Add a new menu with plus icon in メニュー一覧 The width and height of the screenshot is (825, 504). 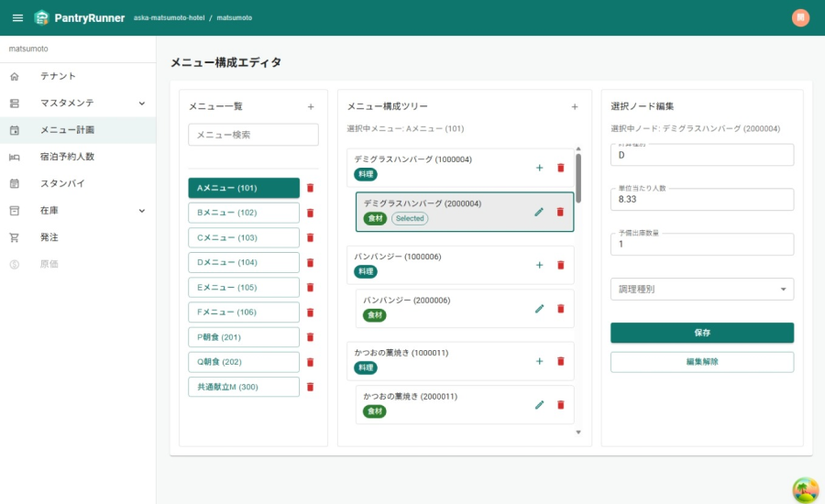(311, 107)
